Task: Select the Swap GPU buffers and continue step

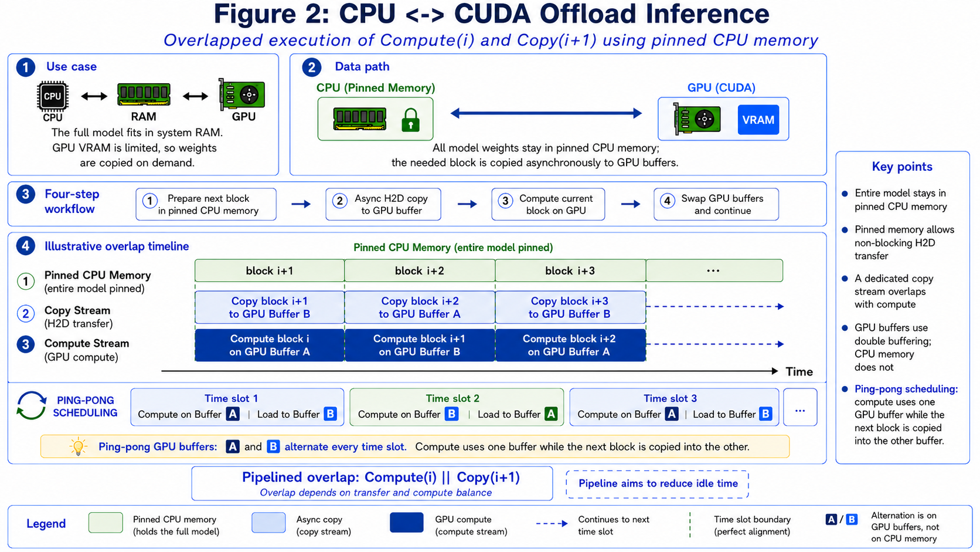Action: [x=716, y=204]
